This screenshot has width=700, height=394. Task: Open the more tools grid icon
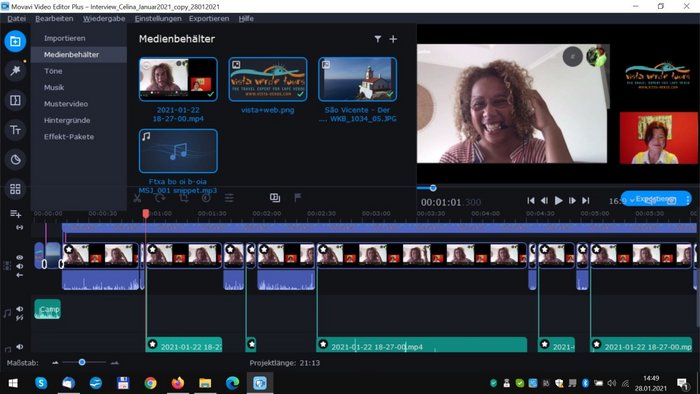point(15,189)
